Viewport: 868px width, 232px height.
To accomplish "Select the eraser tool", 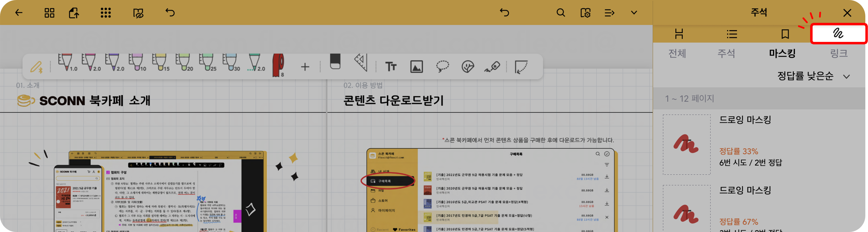I will coord(335,61).
